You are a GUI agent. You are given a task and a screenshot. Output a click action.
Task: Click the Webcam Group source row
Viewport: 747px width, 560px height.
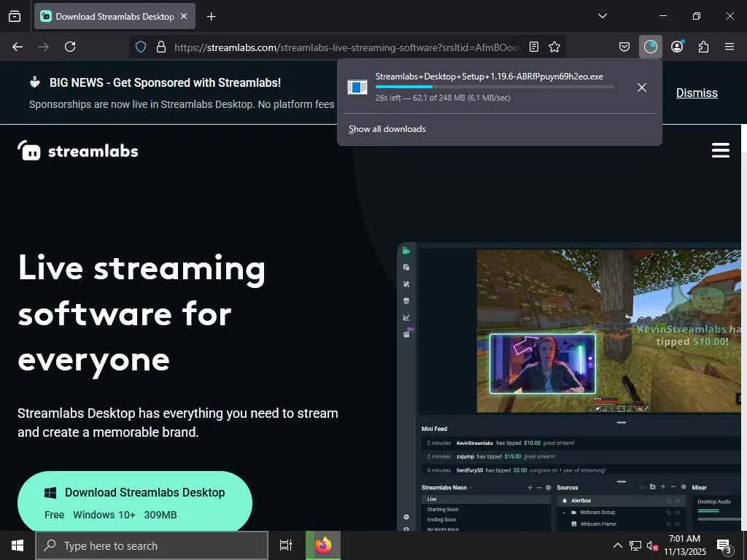(x=620, y=513)
